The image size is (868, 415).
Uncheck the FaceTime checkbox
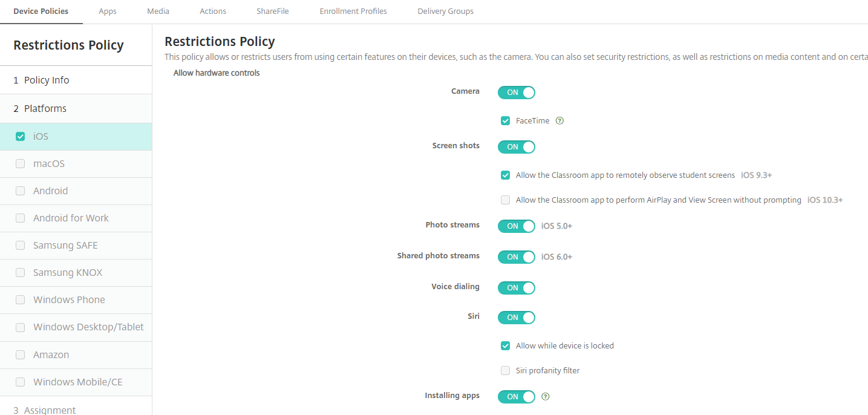[x=506, y=121]
